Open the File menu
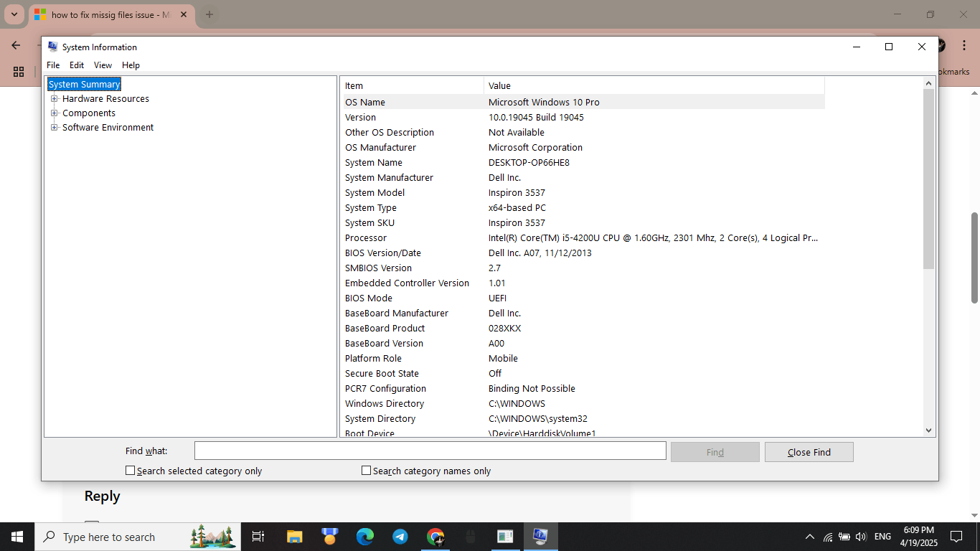Image resolution: width=980 pixels, height=551 pixels. pos(53,65)
